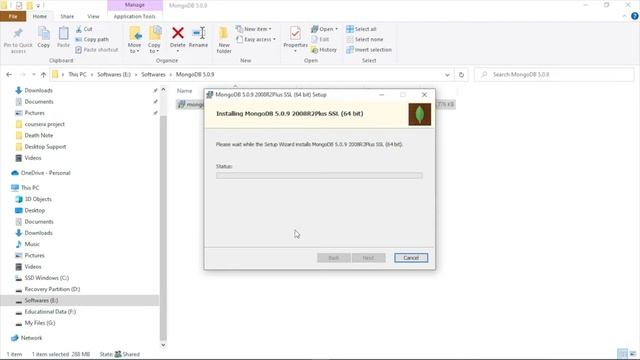Screen dimensions: 640x360
Task: Open Copy to ribbon command
Action: point(154,40)
